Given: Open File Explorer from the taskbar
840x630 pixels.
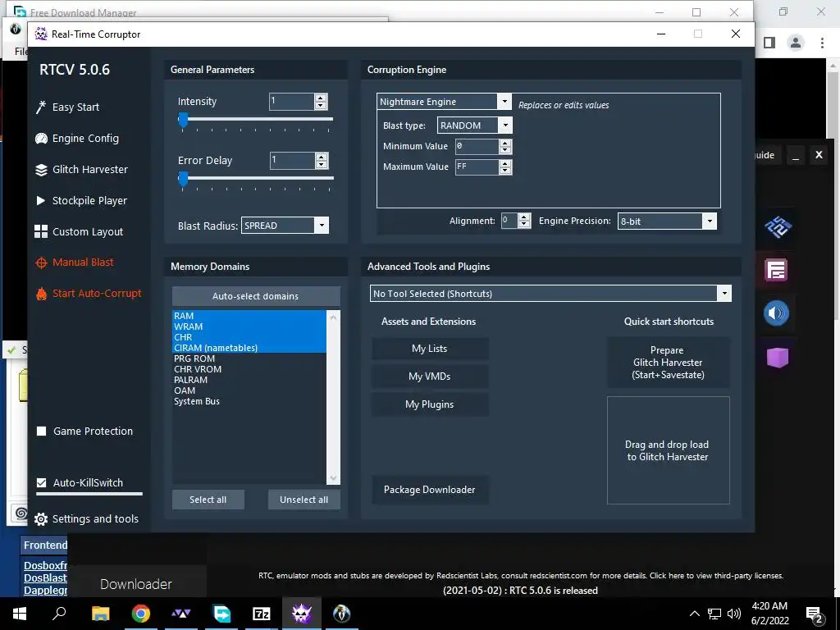Looking at the screenshot, I should pyautogui.click(x=100, y=614).
